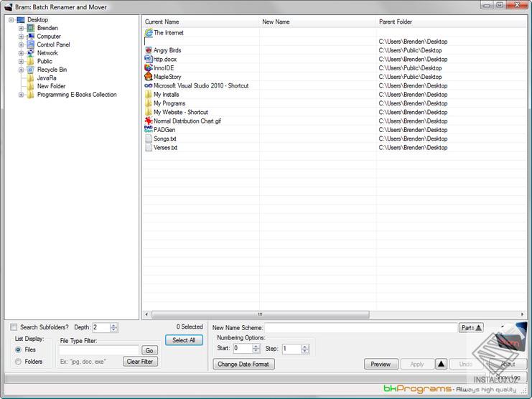Screen dimensions: 532x399
Task: Click the Public folder icon in tree
Action: coord(31,62)
